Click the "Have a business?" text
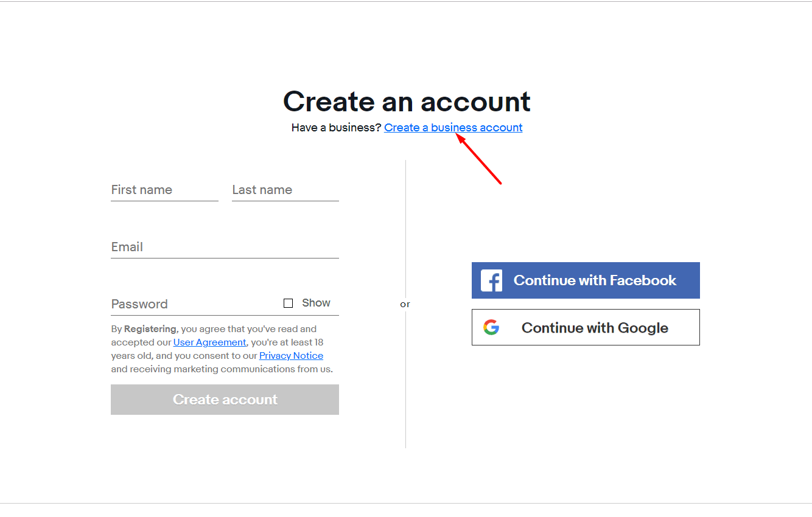 click(x=336, y=128)
